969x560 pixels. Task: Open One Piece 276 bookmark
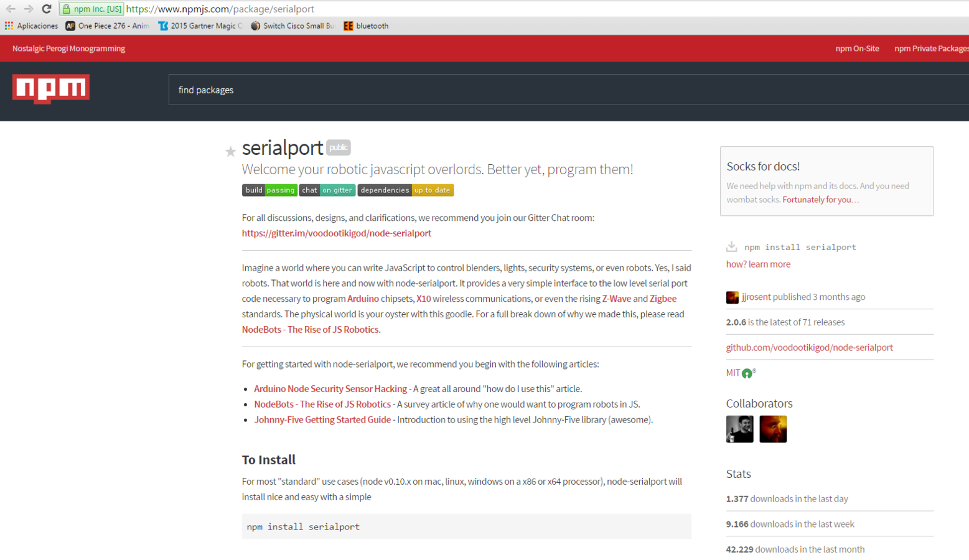click(x=107, y=26)
